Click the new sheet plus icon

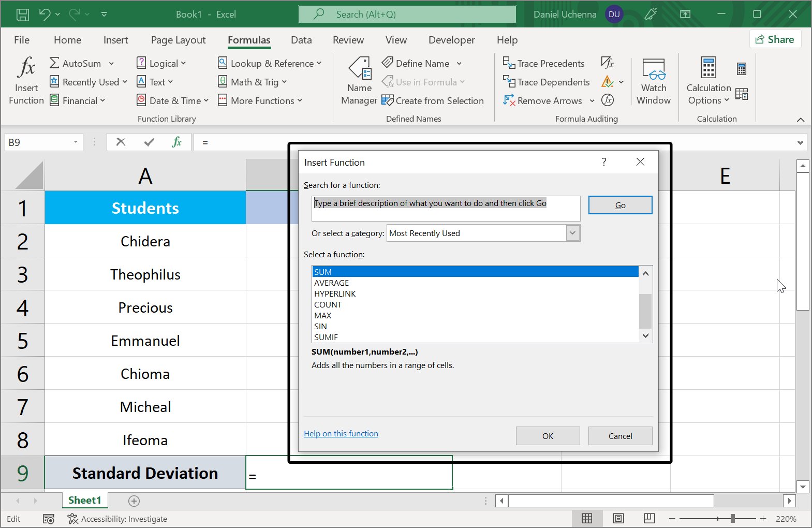click(134, 501)
